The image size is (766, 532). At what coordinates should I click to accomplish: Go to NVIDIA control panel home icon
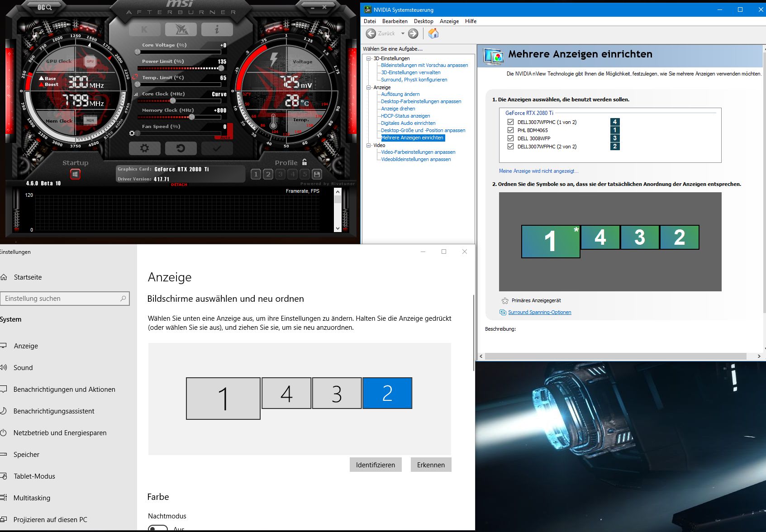tap(433, 33)
